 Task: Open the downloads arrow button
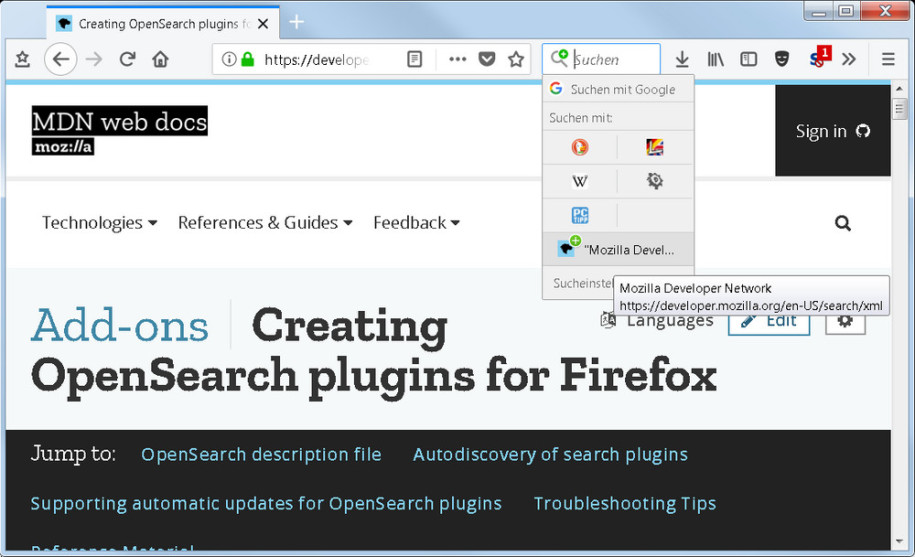tap(682, 59)
